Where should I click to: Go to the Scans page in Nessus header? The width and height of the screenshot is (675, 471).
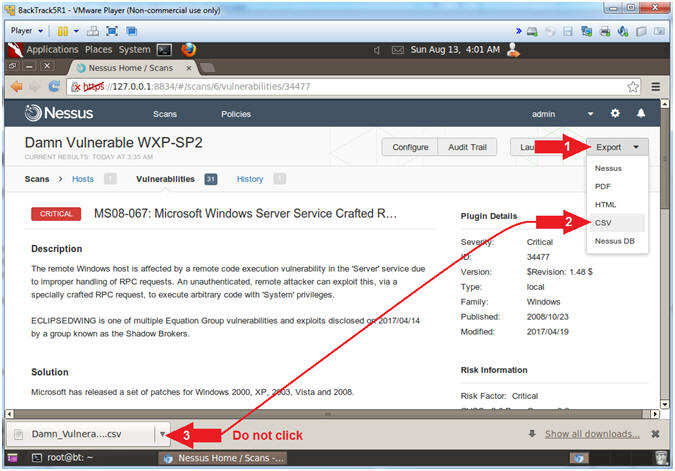[x=165, y=114]
